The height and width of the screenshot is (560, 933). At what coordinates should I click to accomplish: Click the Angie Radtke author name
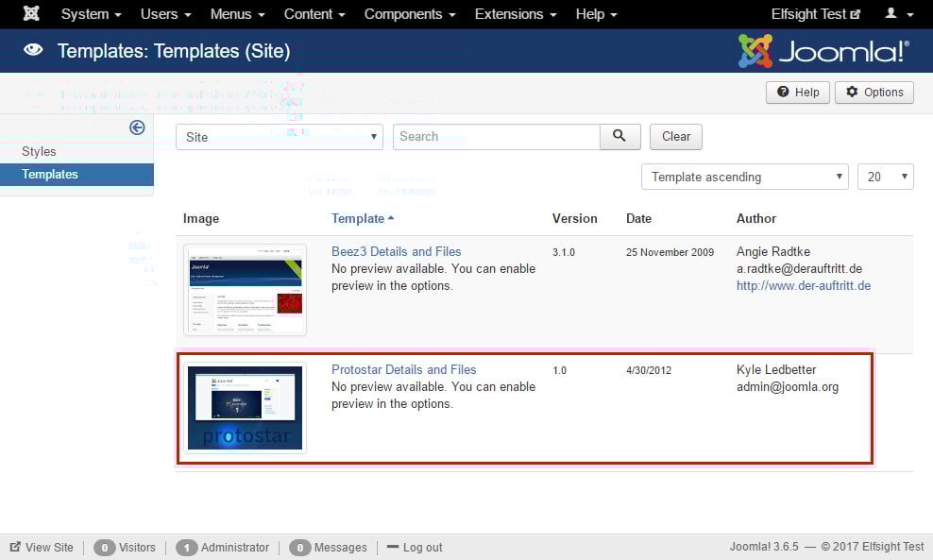(773, 252)
